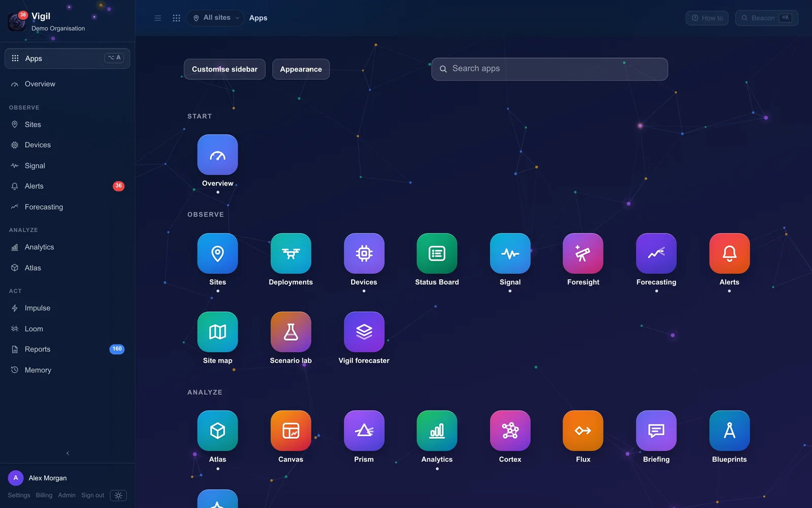Open Memory in the sidebar
This screenshot has width=812, height=508.
67,370
